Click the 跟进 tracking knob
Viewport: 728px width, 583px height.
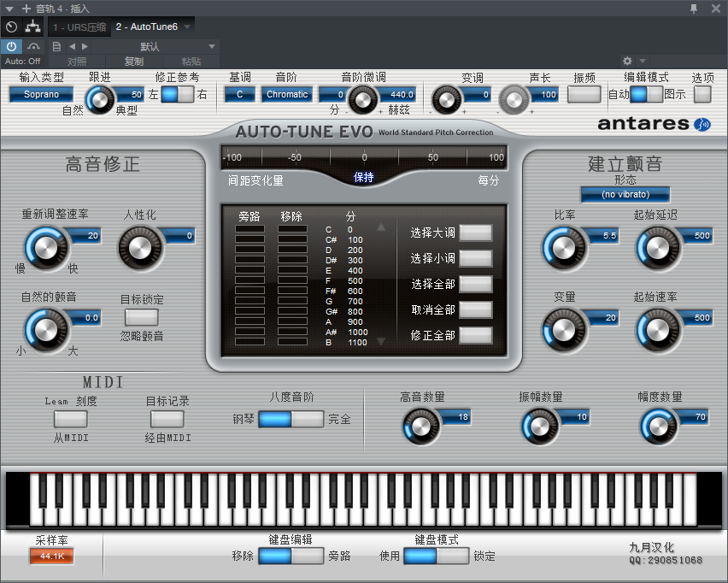[x=100, y=99]
